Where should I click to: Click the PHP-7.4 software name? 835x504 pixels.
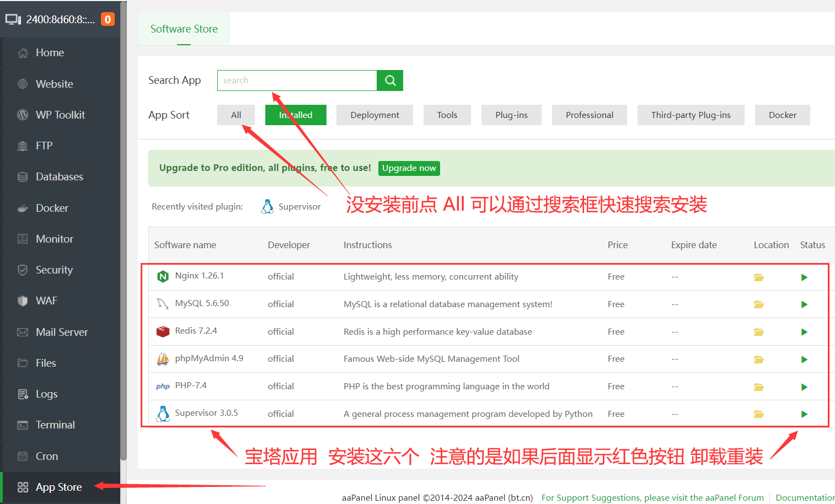point(191,385)
